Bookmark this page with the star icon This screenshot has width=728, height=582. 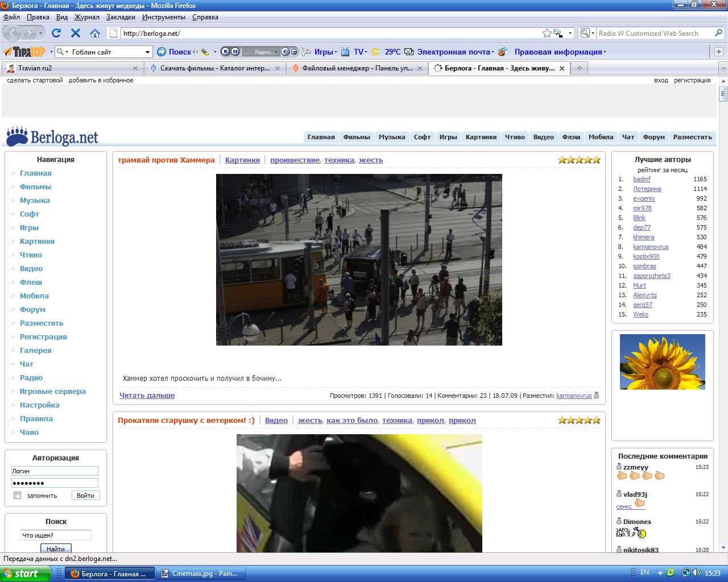click(x=547, y=33)
